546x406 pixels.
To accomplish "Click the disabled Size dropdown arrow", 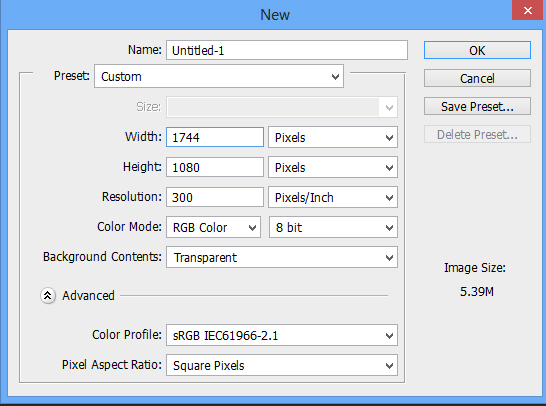I will (389, 107).
